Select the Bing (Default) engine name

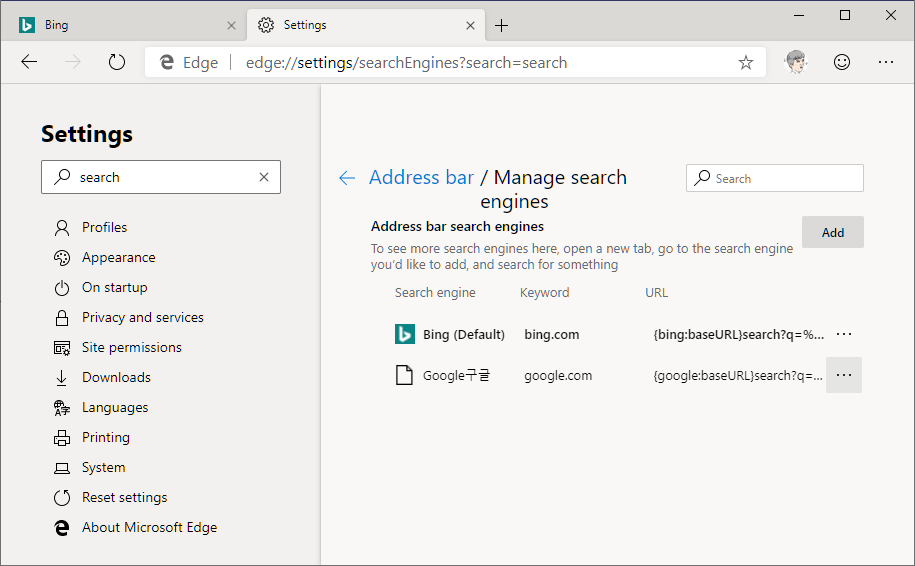(x=463, y=334)
